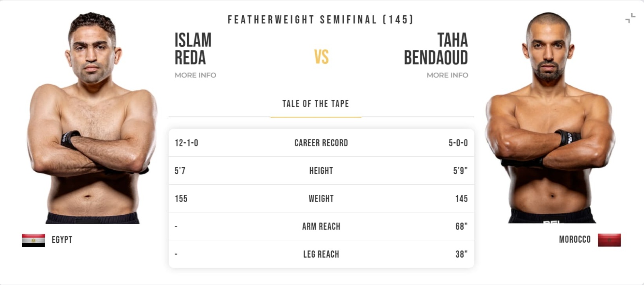Click the Morocco flag icon
This screenshot has height=285, width=644.
[x=609, y=240]
